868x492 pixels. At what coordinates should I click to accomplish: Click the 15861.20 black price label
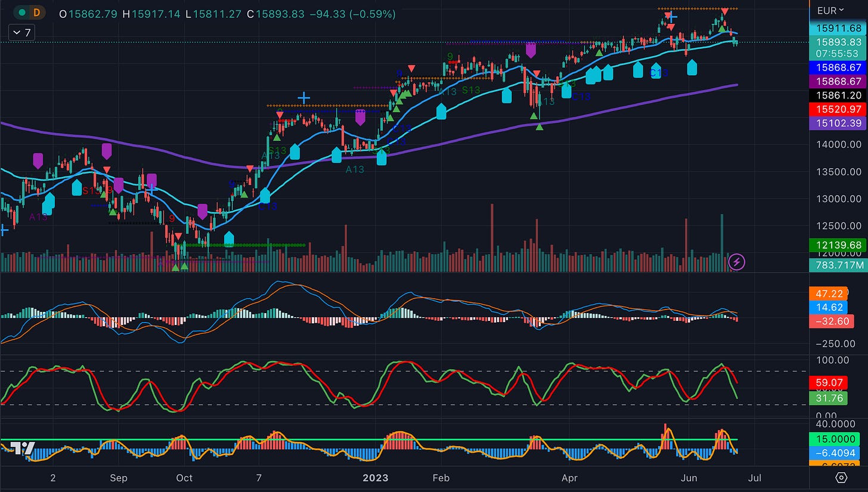pyautogui.click(x=839, y=95)
